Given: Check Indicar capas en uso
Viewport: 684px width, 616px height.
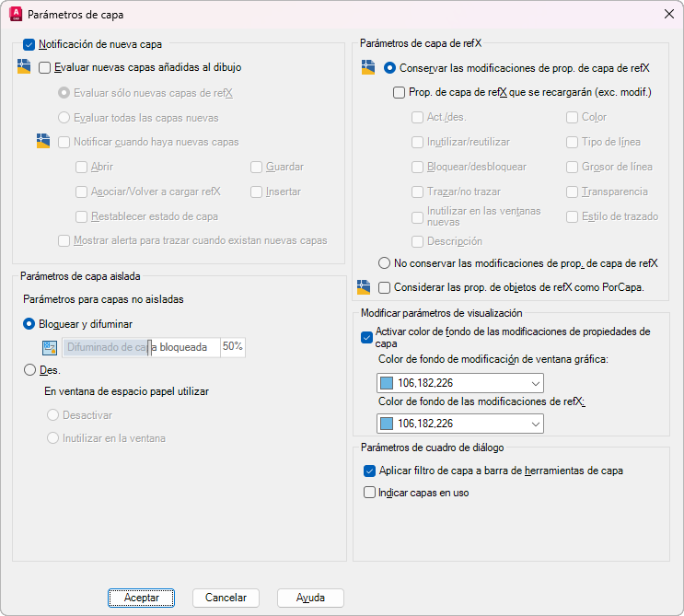Looking at the screenshot, I should tap(369, 493).
